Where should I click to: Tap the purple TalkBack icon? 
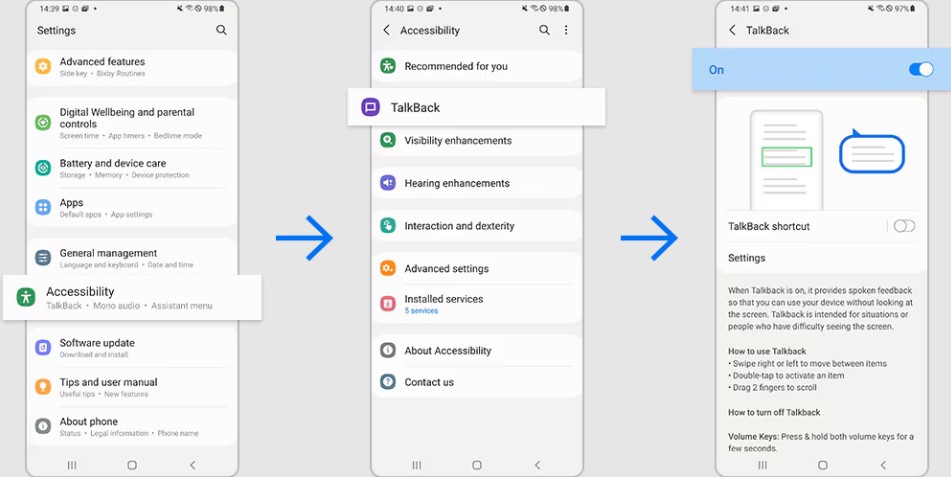point(371,107)
